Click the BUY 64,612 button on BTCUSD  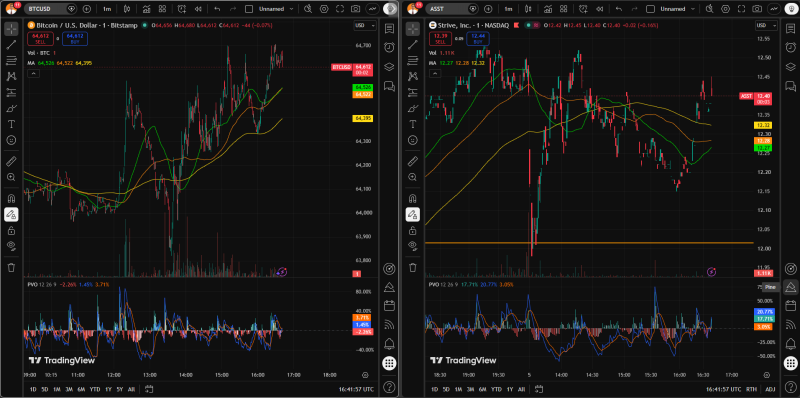(75, 38)
